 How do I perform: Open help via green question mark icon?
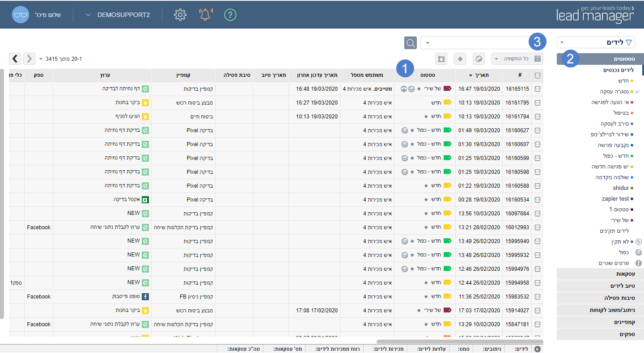click(x=230, y=15)
